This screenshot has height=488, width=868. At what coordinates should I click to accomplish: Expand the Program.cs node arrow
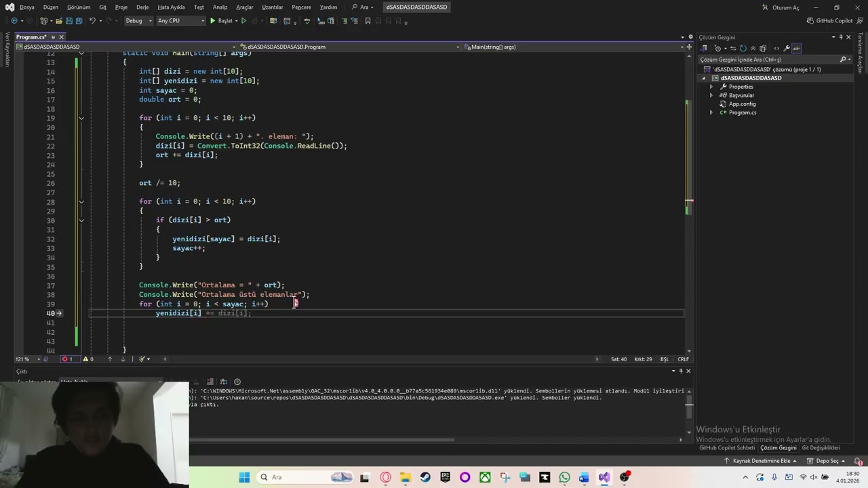[x=711, y=113]
